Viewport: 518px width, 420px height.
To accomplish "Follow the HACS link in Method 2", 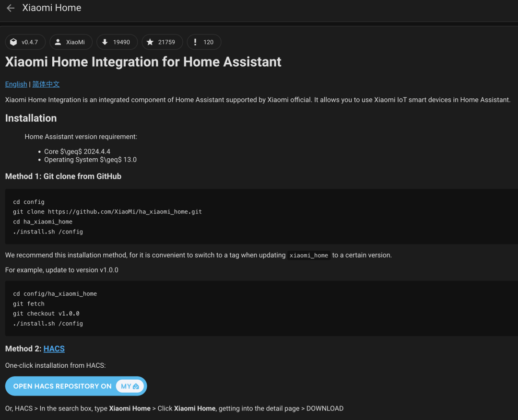I will (54, 349).
